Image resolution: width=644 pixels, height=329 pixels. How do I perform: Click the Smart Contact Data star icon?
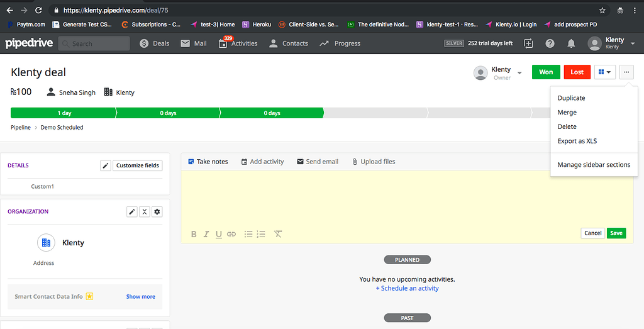[x=89, y=296]
